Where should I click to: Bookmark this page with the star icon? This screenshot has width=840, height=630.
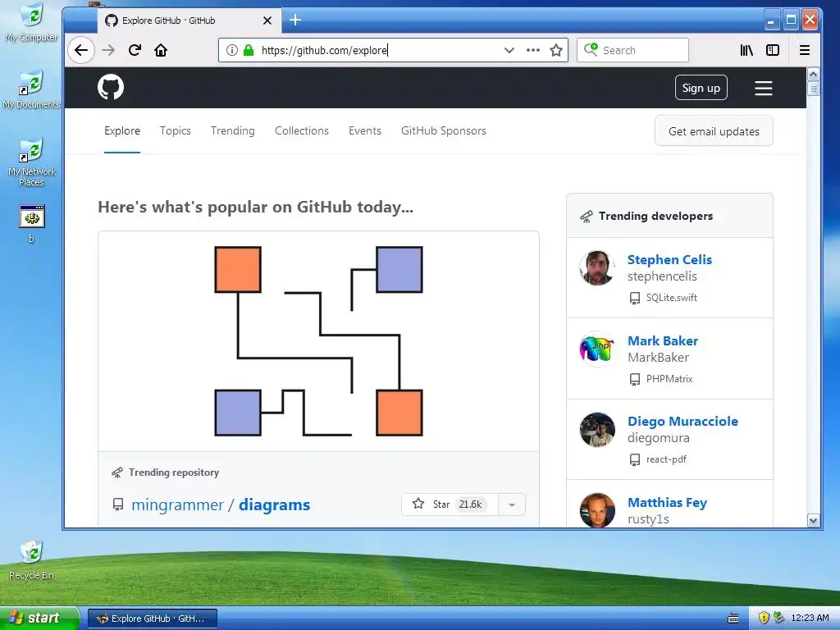556,50
